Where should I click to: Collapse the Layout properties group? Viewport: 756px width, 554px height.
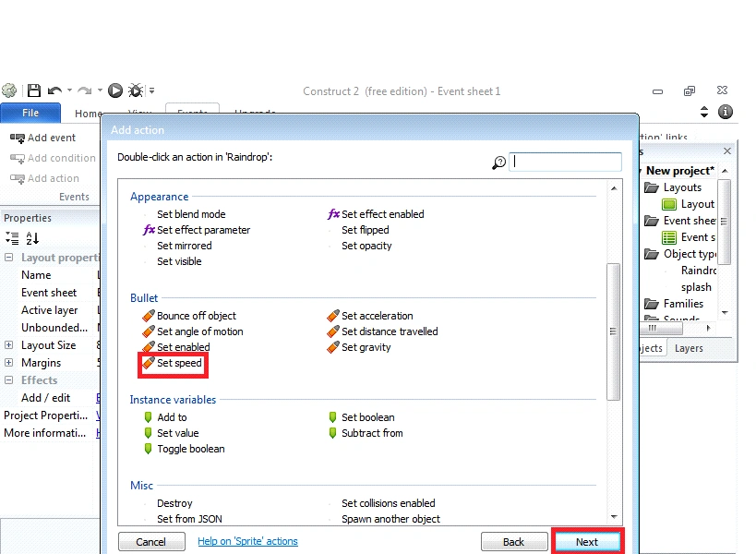click(x=8, y=258)
